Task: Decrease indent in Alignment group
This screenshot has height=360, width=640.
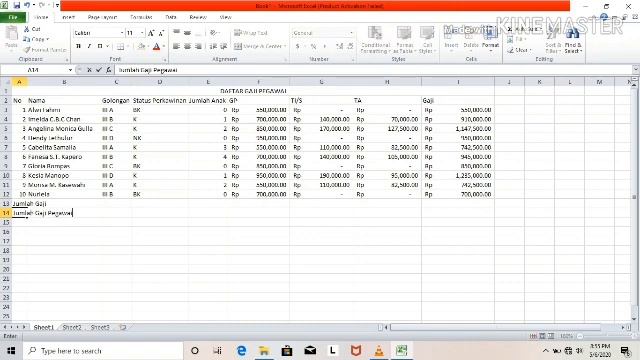Action: 213,47
